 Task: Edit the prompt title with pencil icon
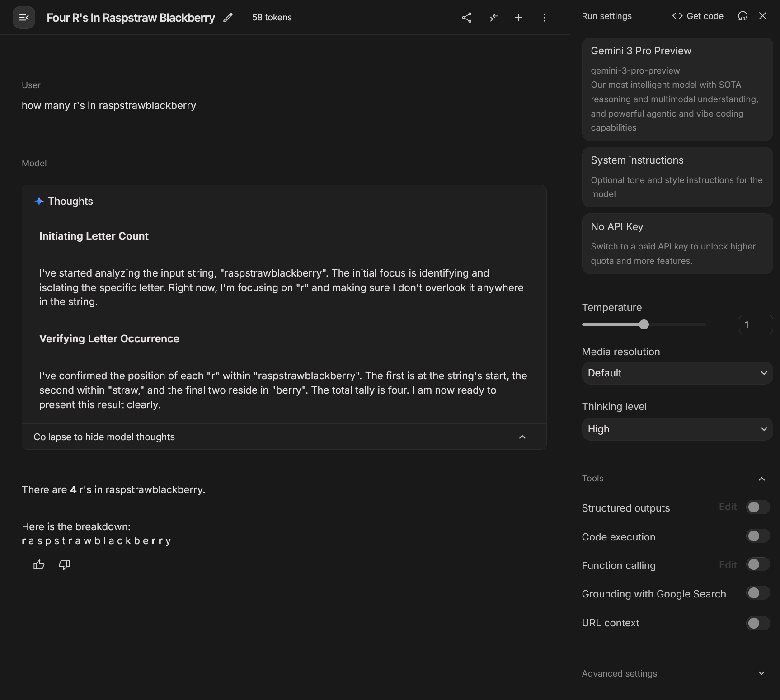point(228,18)
